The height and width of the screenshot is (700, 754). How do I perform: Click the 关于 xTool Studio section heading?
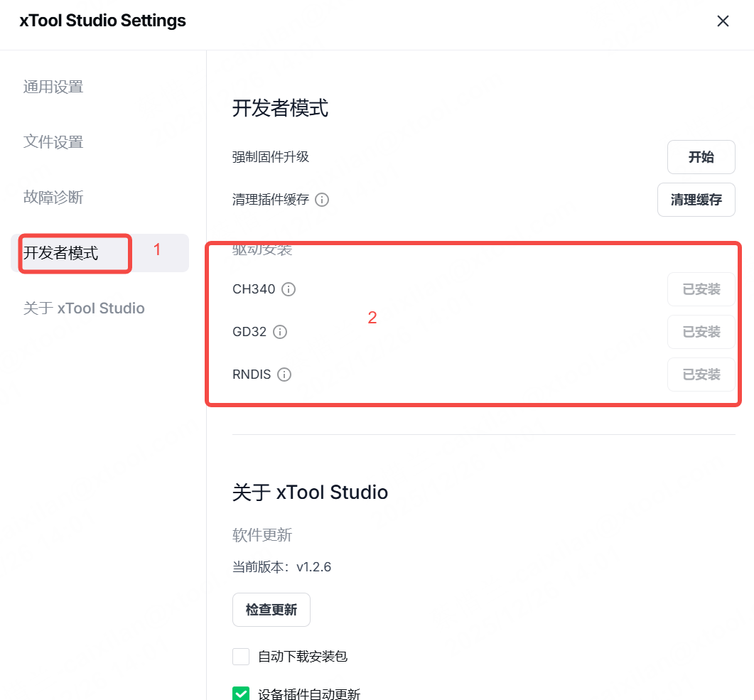click(310, 492)
